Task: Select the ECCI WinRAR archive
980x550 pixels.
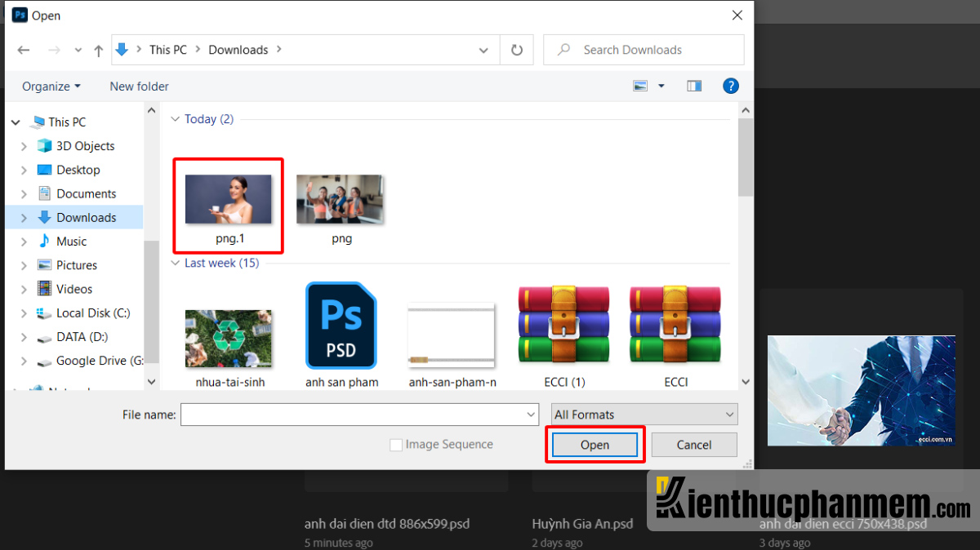Action: (675, 335)
